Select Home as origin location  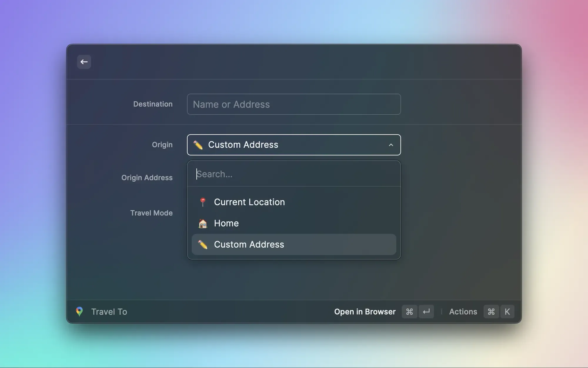click(x=294, y=223)
